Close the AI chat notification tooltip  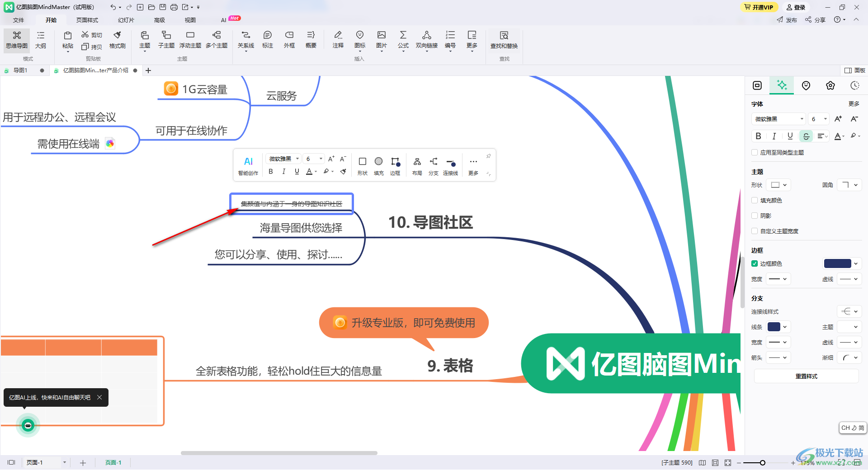pos(99,397)
